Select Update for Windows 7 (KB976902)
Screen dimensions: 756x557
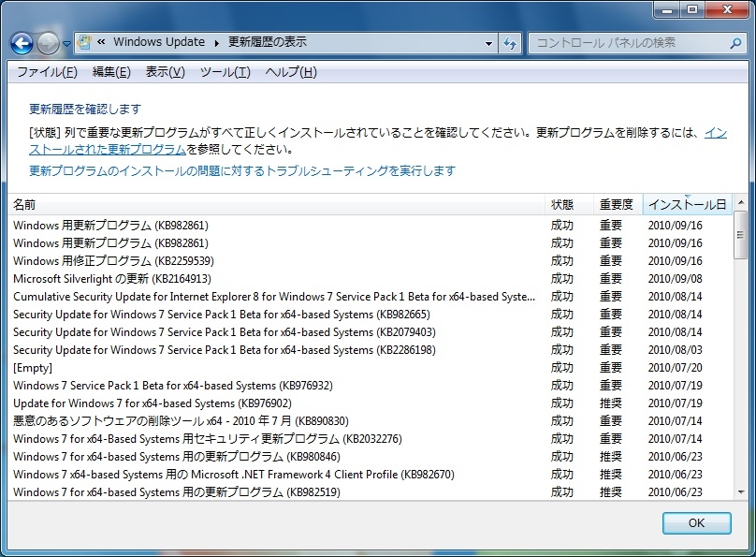pos(371,403)
